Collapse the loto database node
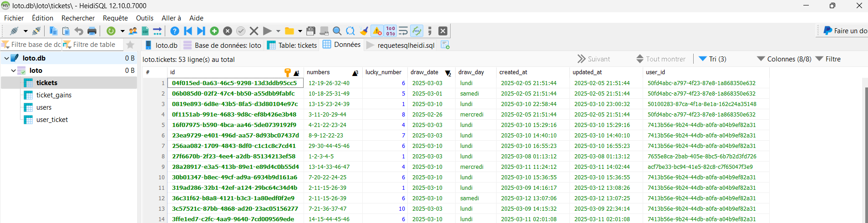The image size is (868, 223). point(13,71)
